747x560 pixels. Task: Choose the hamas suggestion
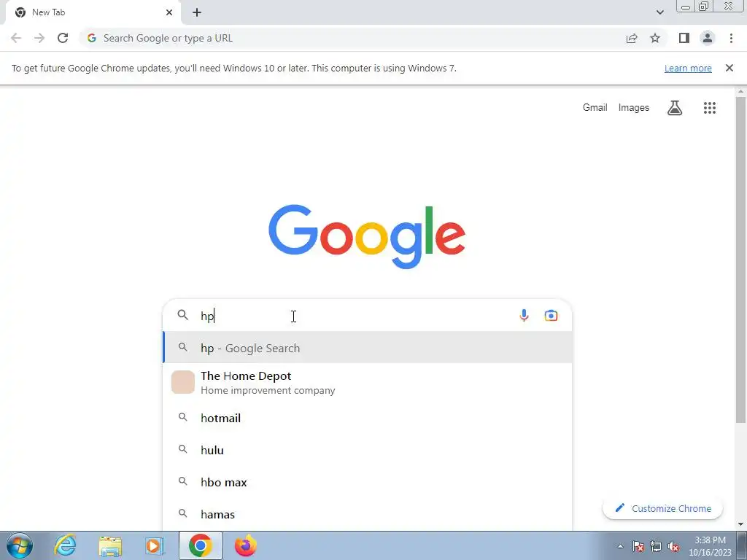[368, 514]
